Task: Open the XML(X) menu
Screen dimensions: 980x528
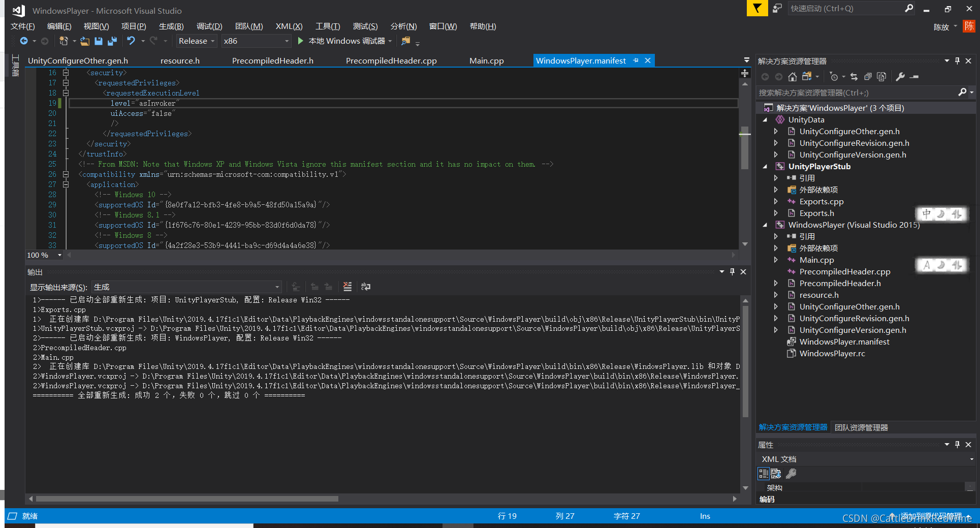Action: coord(289,26)
